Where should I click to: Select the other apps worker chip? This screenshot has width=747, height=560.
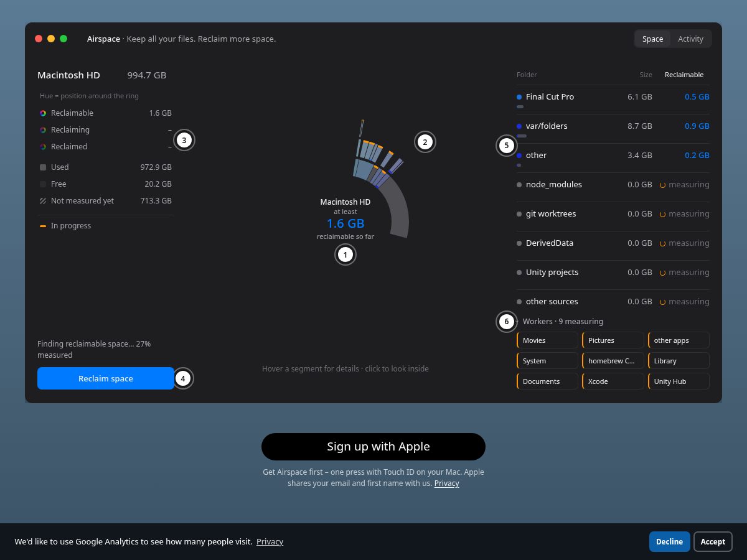click(679, 340)
